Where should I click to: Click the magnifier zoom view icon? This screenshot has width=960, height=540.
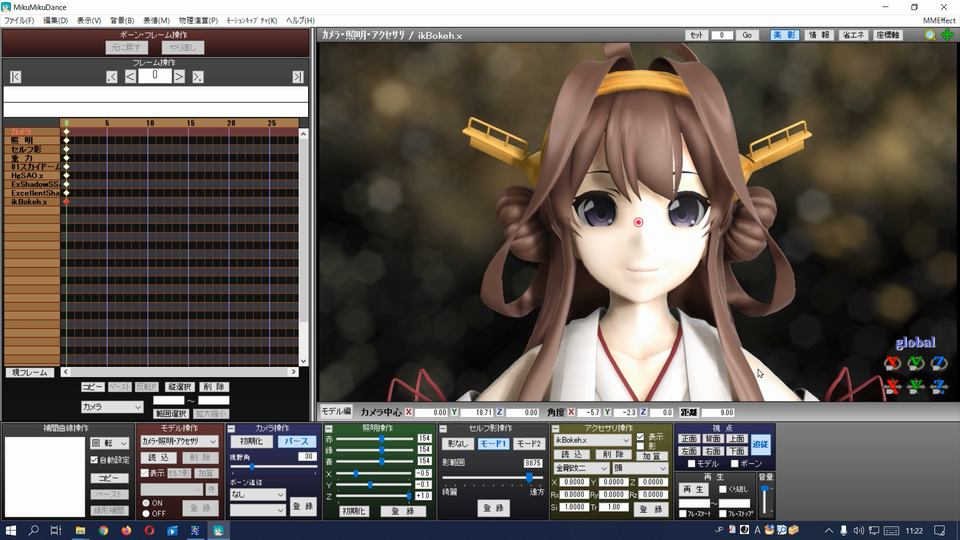point(930,36)
